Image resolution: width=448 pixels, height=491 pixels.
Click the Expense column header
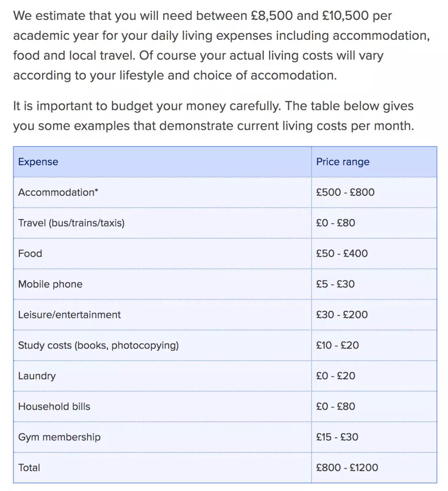pos(38,162)
